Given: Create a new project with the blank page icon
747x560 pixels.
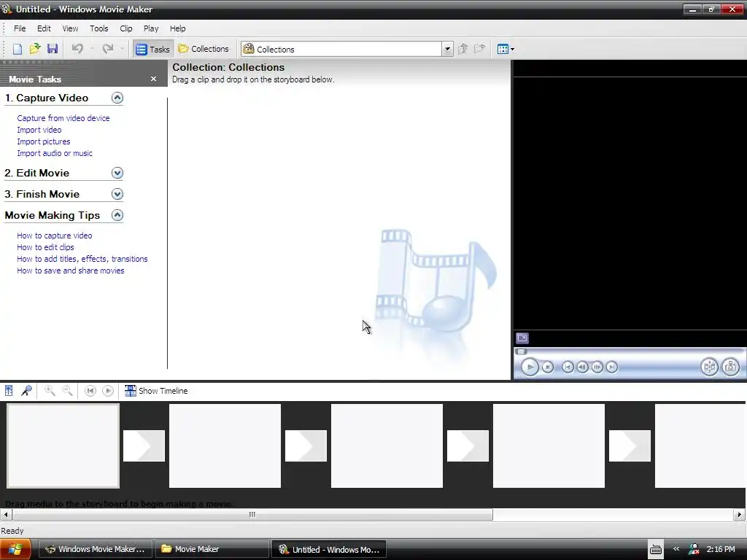Looking at the screenshot, I should 18,49.
